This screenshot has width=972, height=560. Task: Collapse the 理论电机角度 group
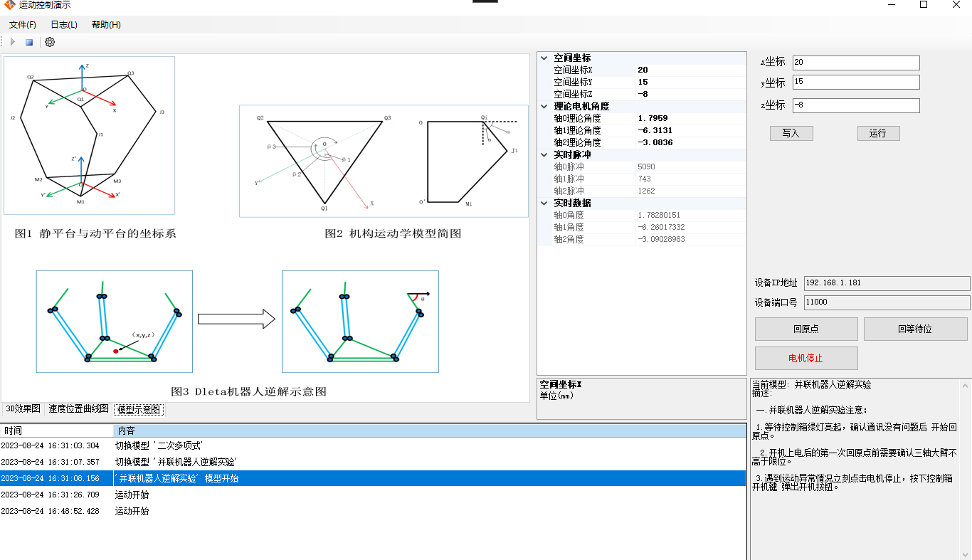pos(544,107)
